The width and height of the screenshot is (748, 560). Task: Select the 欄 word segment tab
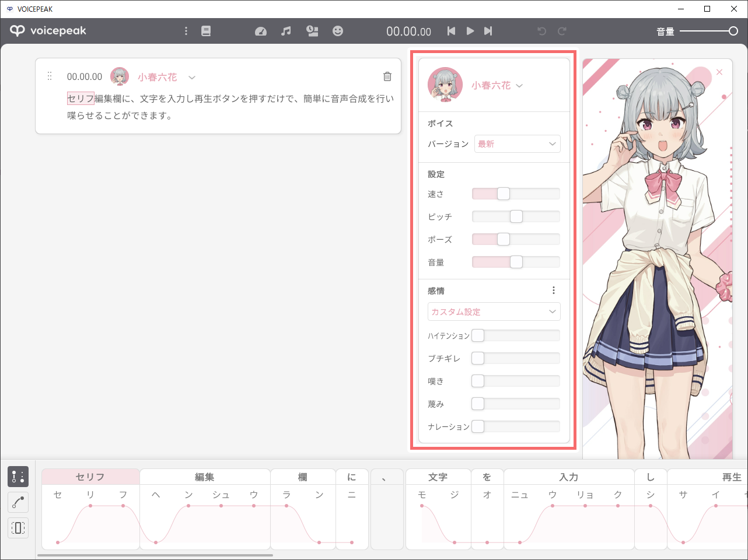coord(303,477)
